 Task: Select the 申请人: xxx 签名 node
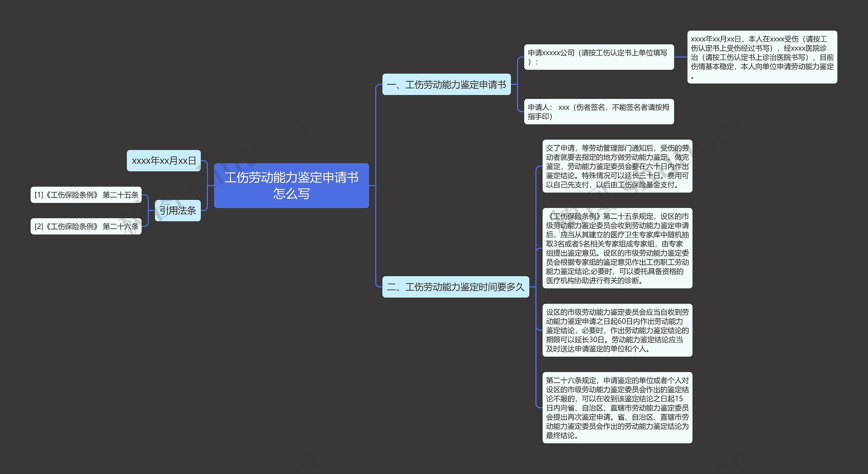pyautogui.click(x=598, y=111)
